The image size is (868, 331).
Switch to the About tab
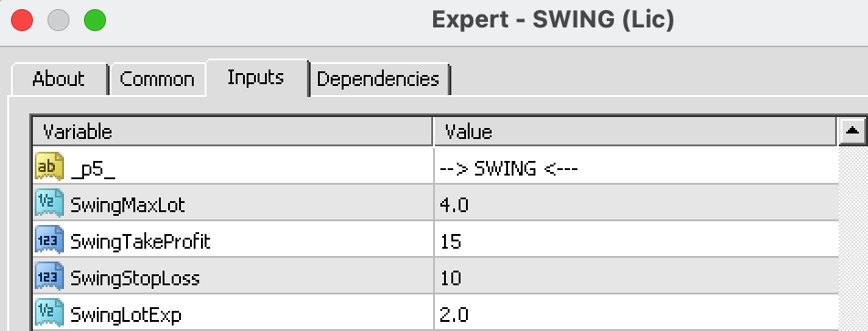58,79
